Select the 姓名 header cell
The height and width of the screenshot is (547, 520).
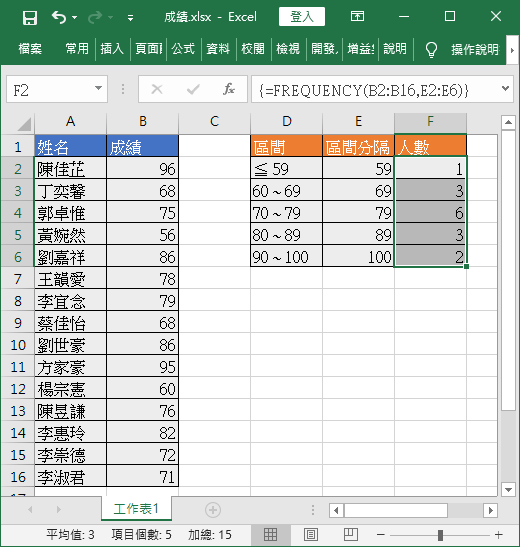(x=70, y=146)
